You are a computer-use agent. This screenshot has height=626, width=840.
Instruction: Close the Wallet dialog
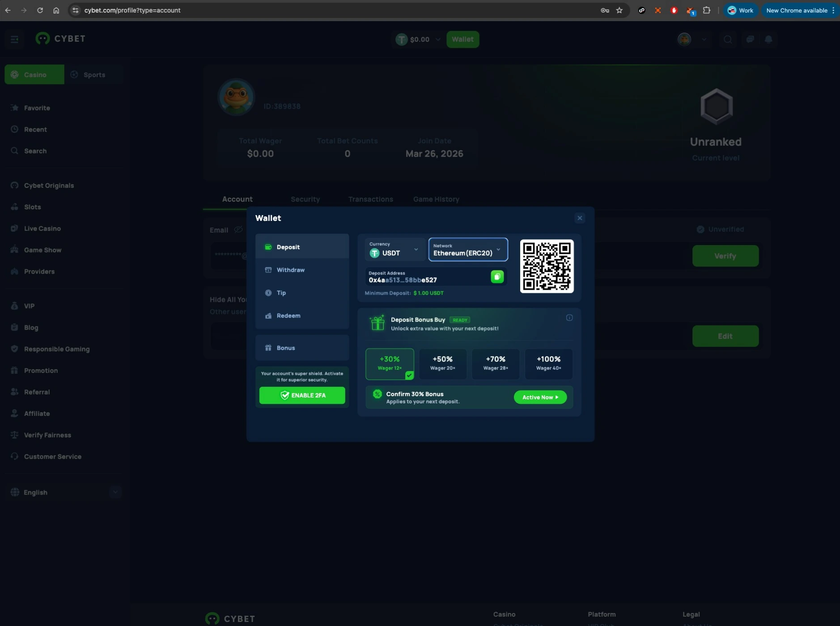[x=580, y=218]
